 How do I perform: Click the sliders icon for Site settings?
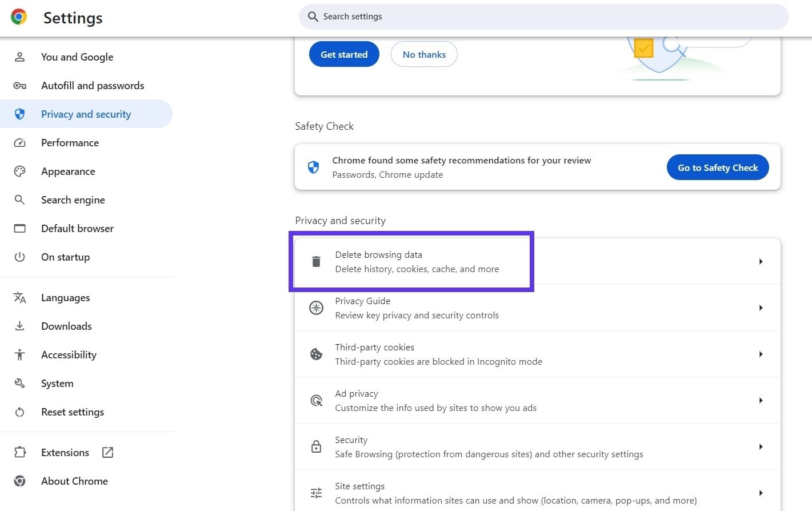point(316,493)
